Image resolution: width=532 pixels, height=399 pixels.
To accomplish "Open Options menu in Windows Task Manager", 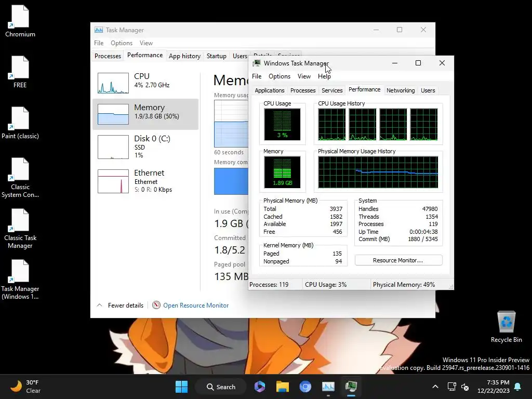I will point(279,76).
